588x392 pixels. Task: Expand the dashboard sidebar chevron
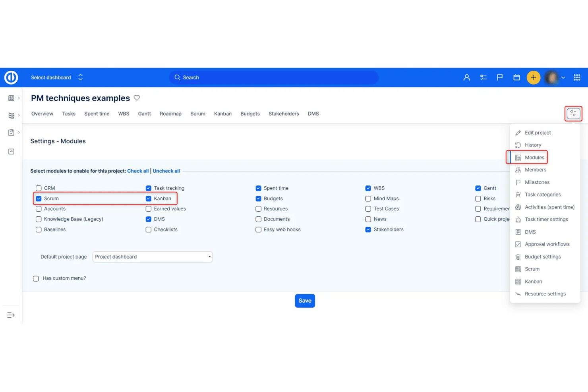pos(19,98)
